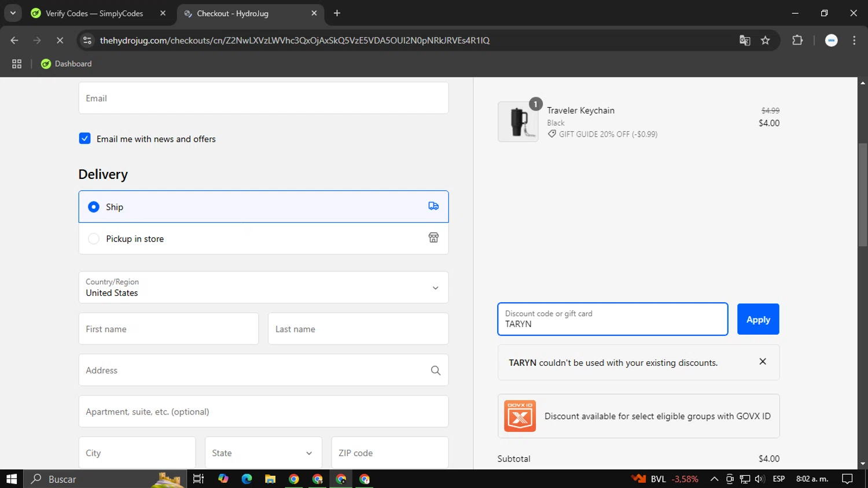Apply the TARYN discount code
The image size is (868, 488).
click(758, 319)
